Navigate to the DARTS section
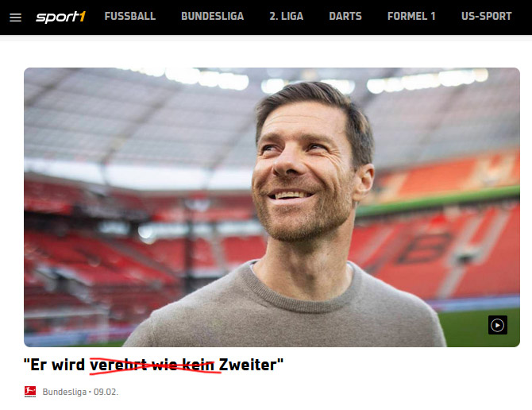The width and height of the screenshot is (532, 410). [345, 17]
